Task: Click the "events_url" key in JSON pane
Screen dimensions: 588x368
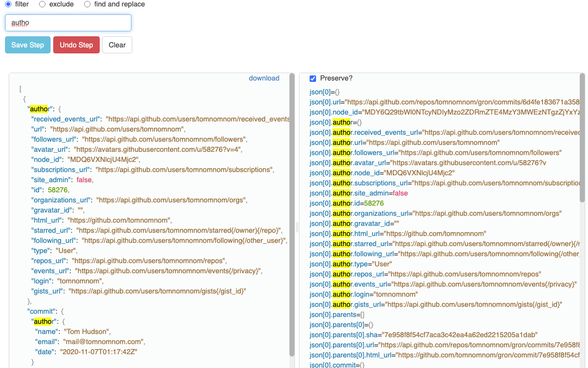Action: pos(51,271)
